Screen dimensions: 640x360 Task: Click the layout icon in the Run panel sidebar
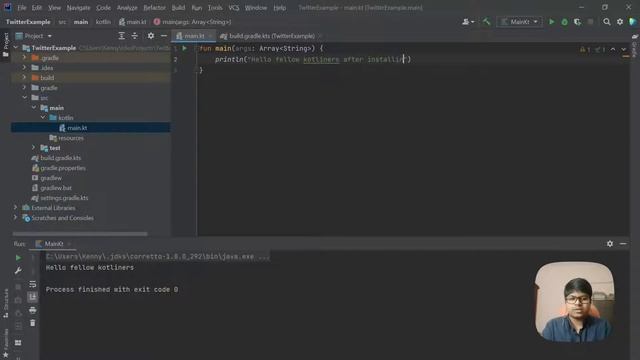[x=18, y=343]
